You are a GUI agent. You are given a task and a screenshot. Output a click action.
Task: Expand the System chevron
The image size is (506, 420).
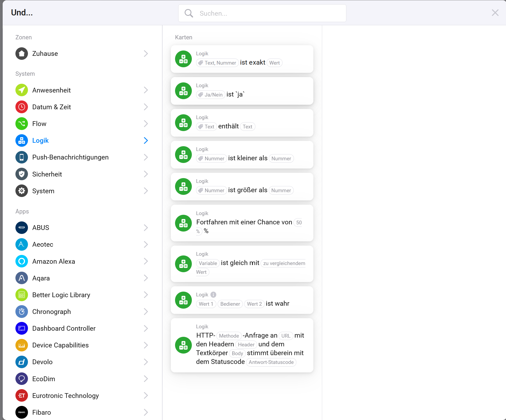(x=146, y=191)
